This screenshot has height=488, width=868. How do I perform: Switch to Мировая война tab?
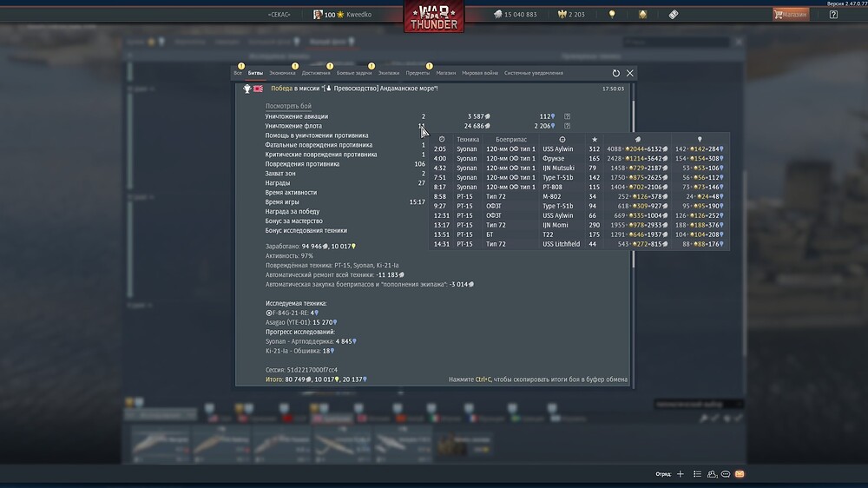480,73
